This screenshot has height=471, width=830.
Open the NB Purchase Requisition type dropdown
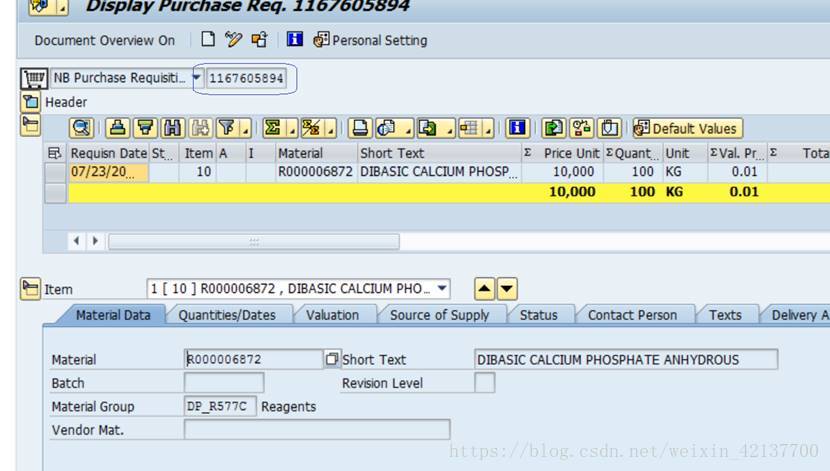197,78
